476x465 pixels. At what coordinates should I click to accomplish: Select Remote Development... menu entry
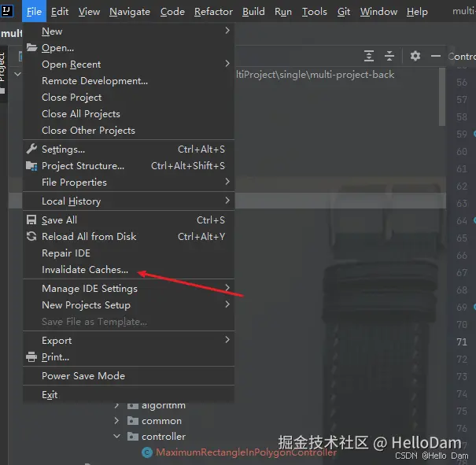[128, 81]
